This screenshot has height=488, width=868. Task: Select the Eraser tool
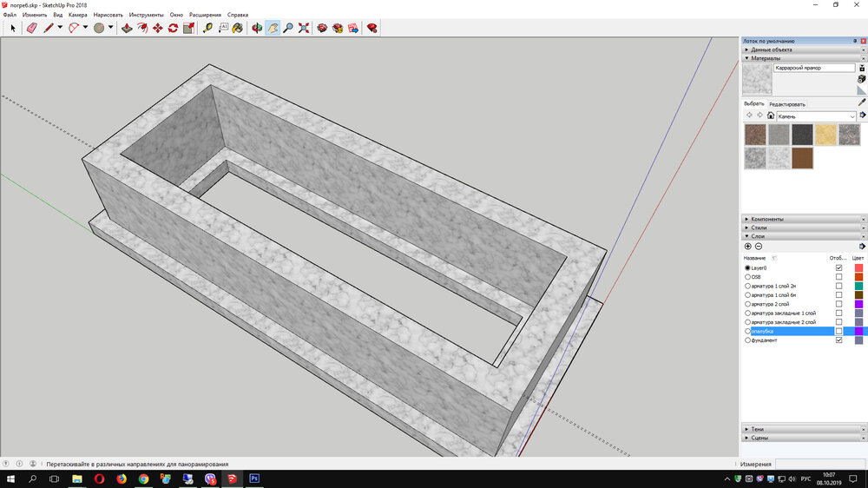32,28
